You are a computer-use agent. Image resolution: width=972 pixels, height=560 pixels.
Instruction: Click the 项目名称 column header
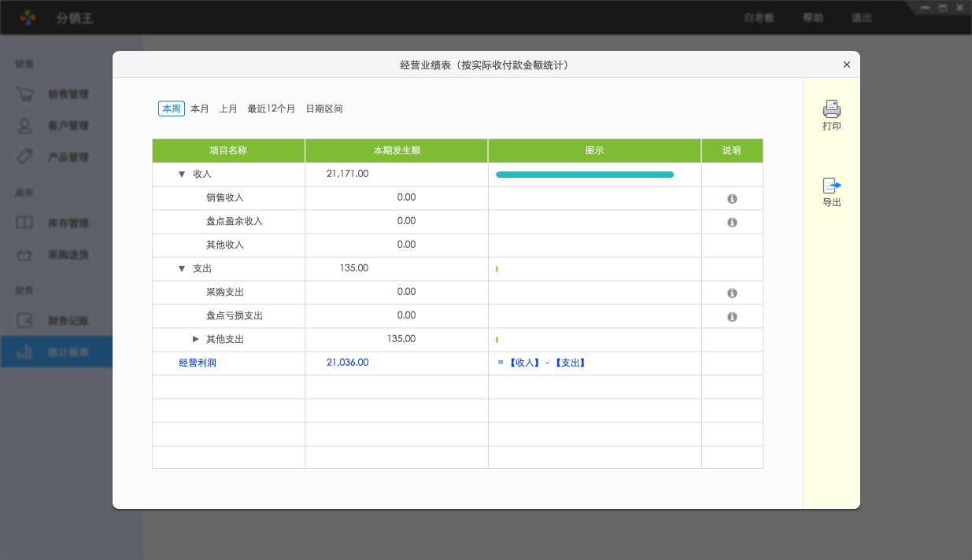click(228, 151)
